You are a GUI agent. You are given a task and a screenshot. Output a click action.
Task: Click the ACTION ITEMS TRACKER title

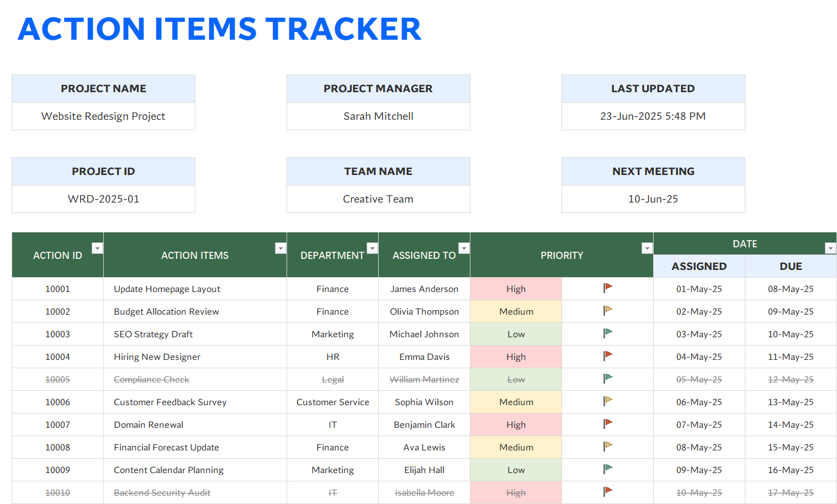[220, 29]
